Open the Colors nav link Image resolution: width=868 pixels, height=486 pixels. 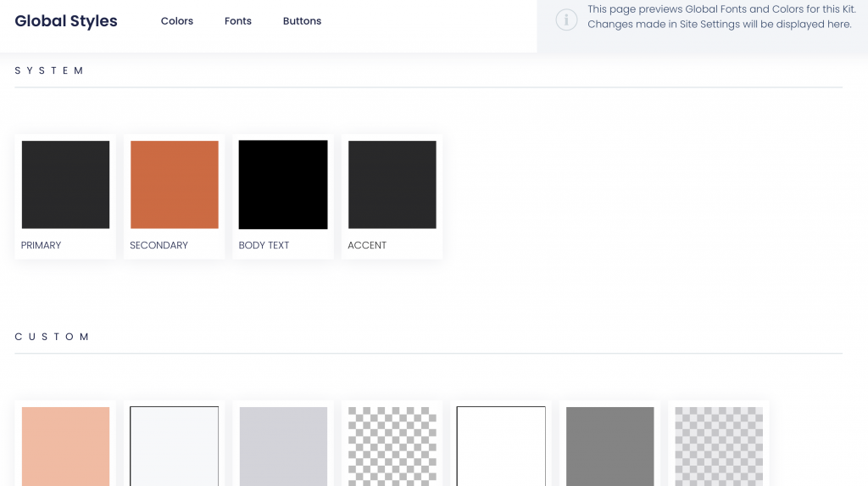[x=177, y=21]
